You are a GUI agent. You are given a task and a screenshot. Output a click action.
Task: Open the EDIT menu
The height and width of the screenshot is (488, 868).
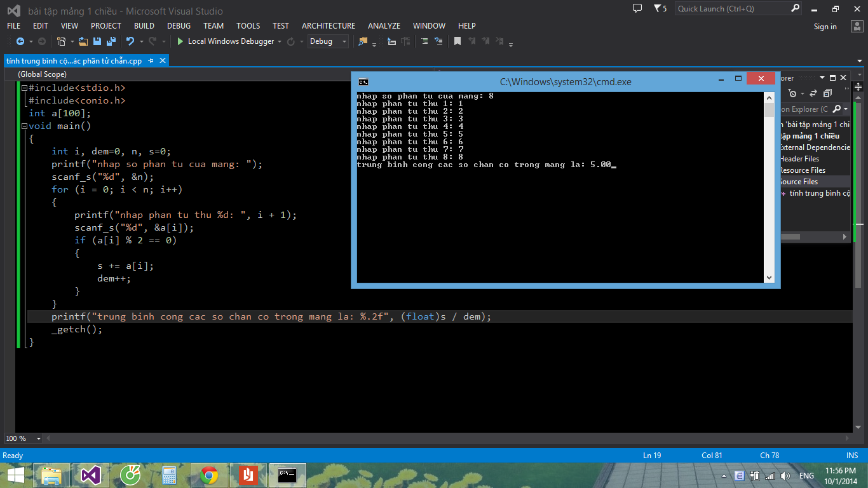pyautogui.click(x=41, y=26)
